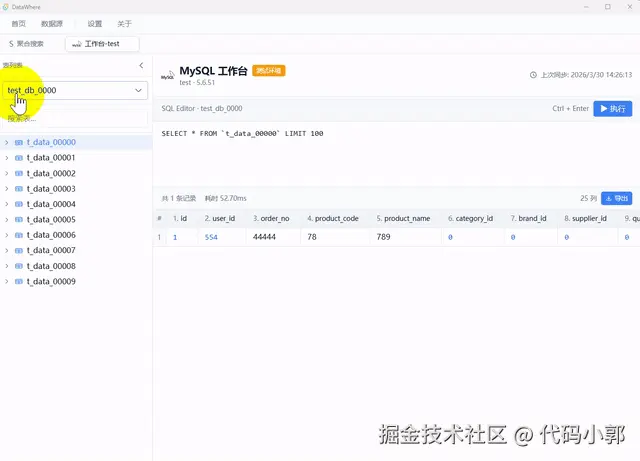Click inside the SQL editor text
The height and width of the screenshot is (461, 640).
click(x=242, y=134)
